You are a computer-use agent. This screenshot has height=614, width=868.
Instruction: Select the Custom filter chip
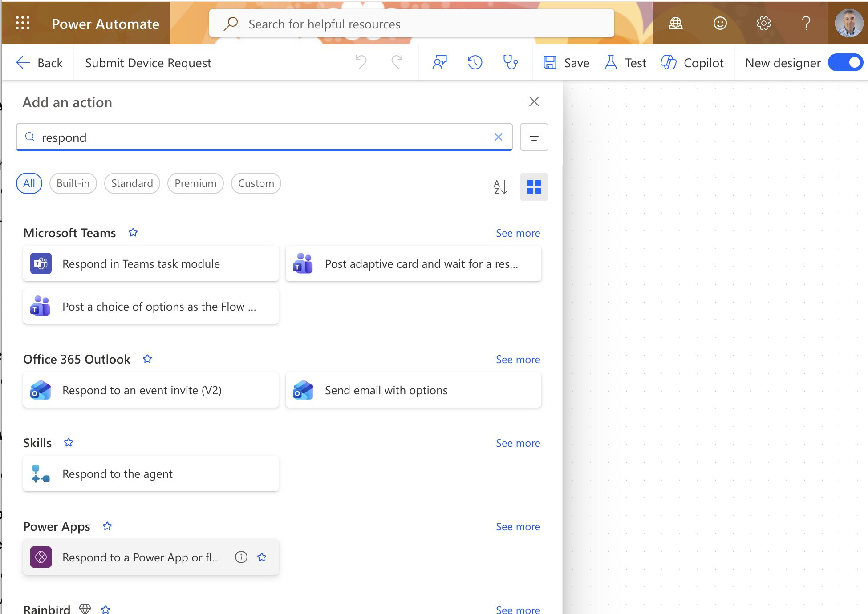[x=256, y=183]
